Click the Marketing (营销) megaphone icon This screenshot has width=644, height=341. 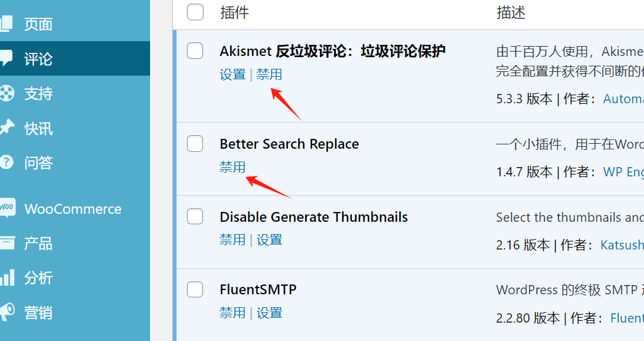click(6, 312)
